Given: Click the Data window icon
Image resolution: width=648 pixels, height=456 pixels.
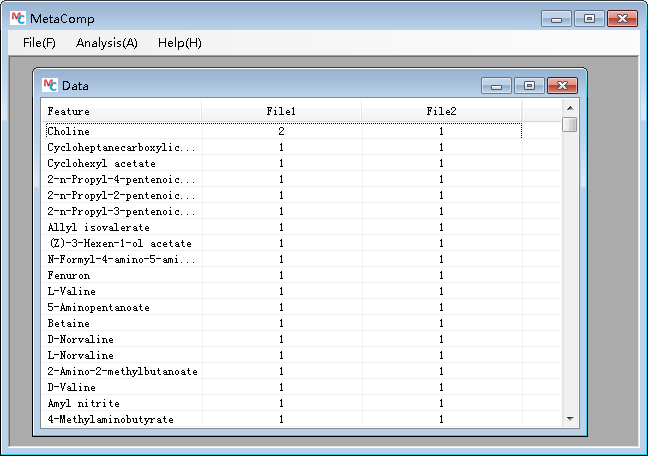Looking at the screenshot, I should coord(51,86).
